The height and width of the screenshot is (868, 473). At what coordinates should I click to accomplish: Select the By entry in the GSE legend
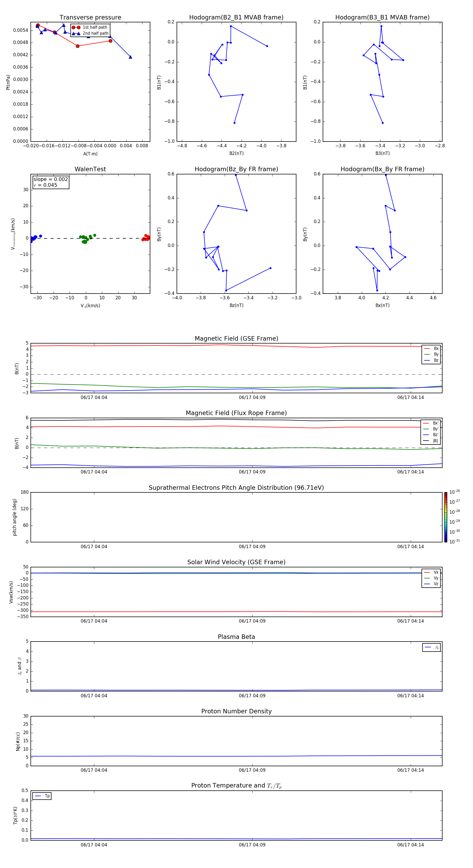431,354
